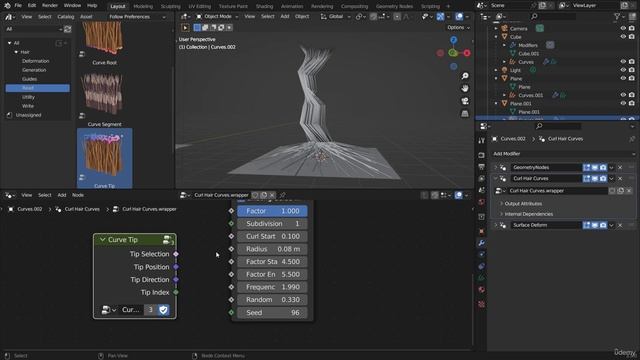This screenshot has width=640, height=360.
Task: Click the pin icon beside the Curl Hair Curves.wrapper node tree
Action: pyautogui.click(x=282, y=195)
